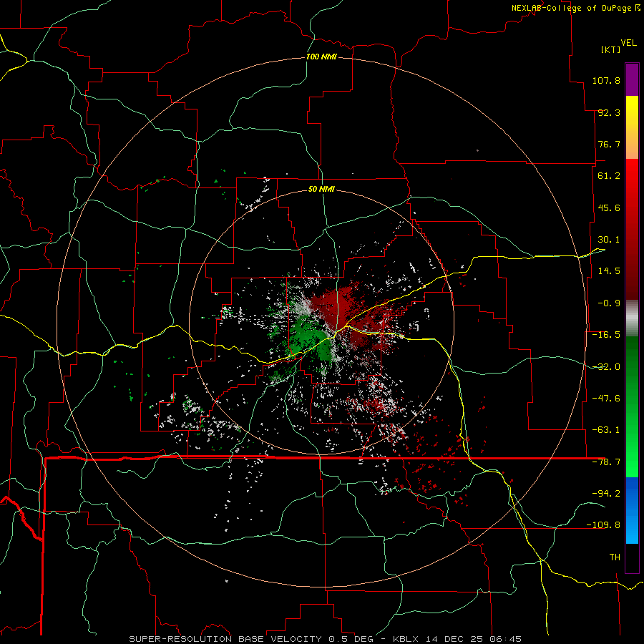Click the [KT] units label

(611, 49)
